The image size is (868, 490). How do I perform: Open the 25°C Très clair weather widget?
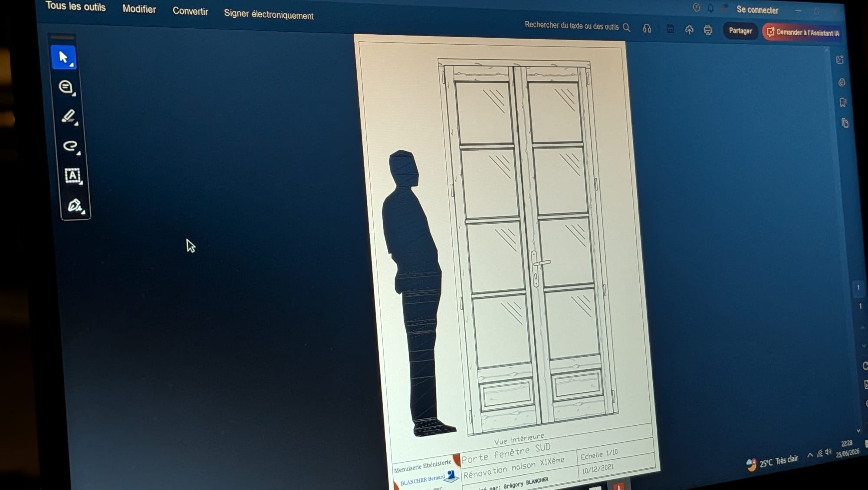[773, 463]
